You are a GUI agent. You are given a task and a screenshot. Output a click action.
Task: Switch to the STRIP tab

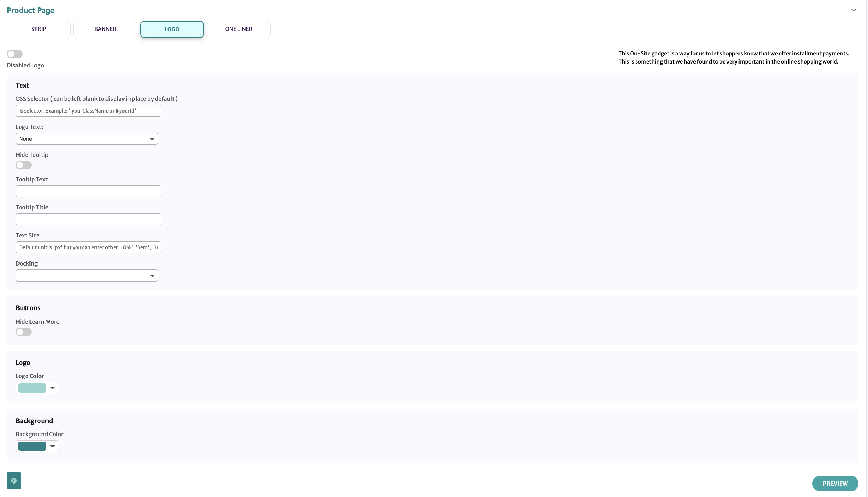click(x=39, y=29)
